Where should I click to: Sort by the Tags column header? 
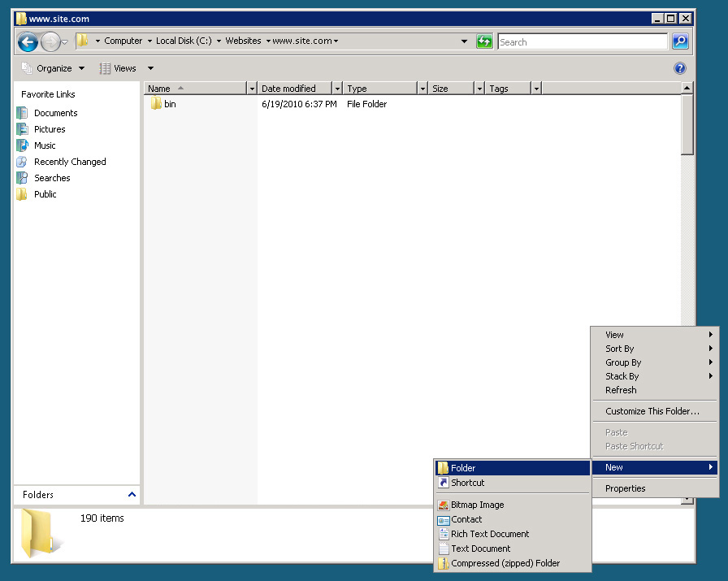pyautogui.click(x=508, y=89)
